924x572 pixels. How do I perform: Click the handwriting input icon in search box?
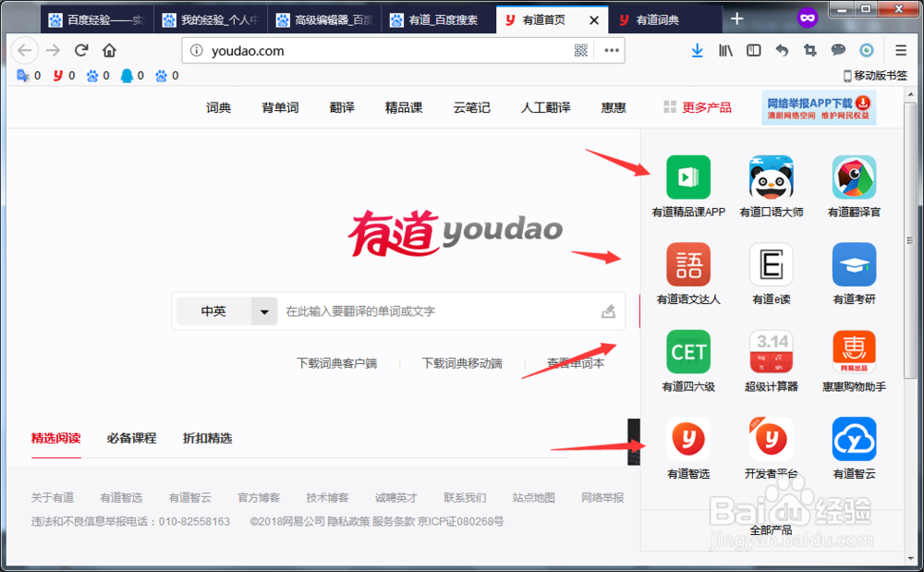coord(608,311)
